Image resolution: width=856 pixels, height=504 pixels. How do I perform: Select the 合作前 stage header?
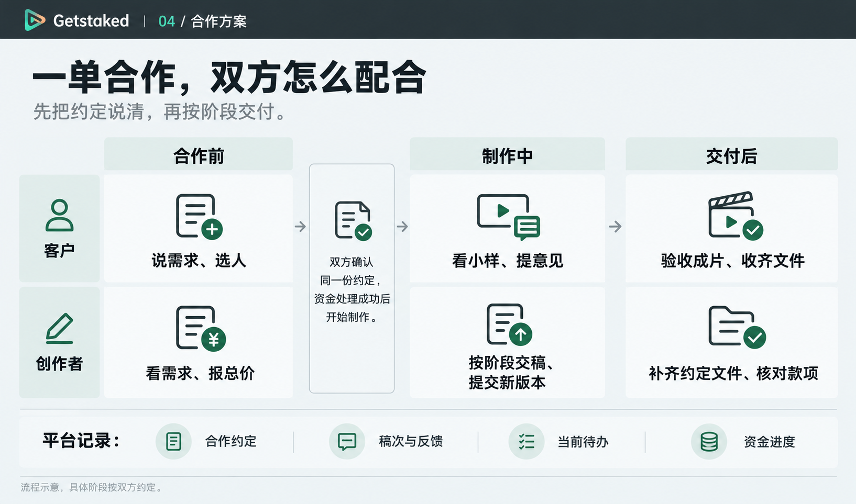[x=199, y=154]
